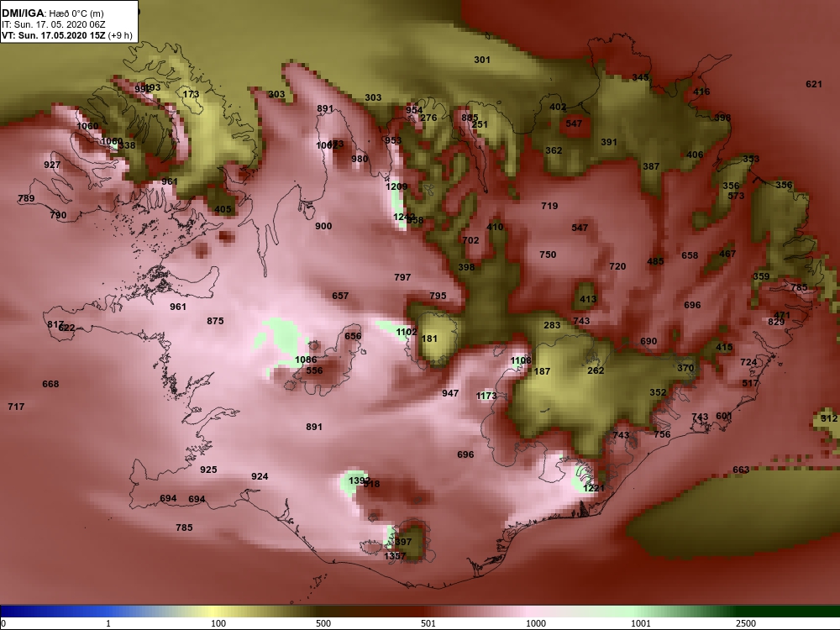The image size is (840, 630).
Task: Click the value 301 on the map
Action: click(x=482, y=60)
